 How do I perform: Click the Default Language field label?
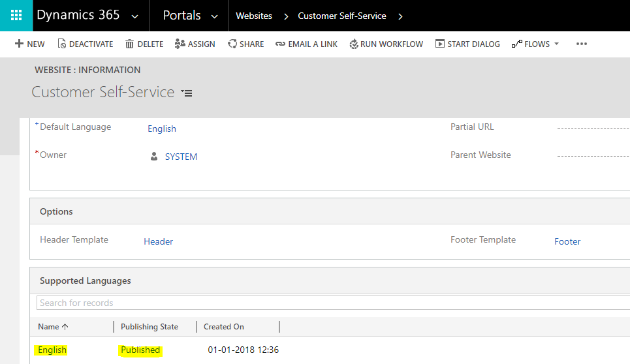tap(76, 127)
